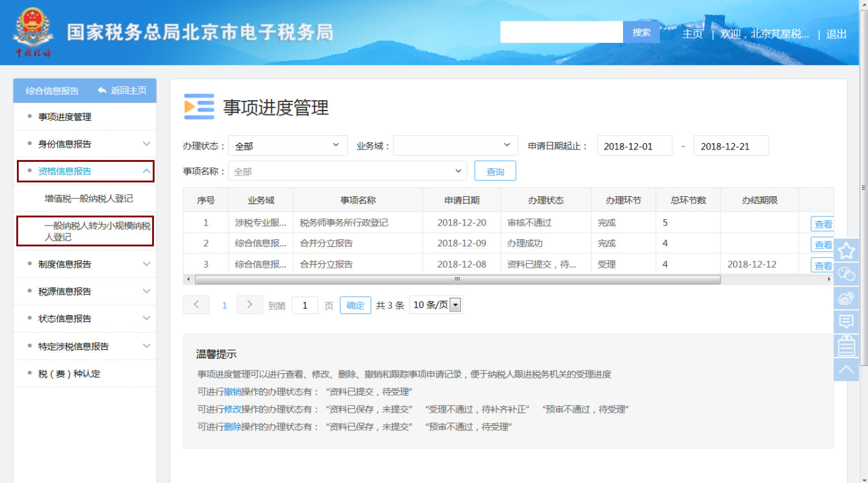Click 办理环节 column header
Viewport: 868px width, 483px height.
[623, 200]
